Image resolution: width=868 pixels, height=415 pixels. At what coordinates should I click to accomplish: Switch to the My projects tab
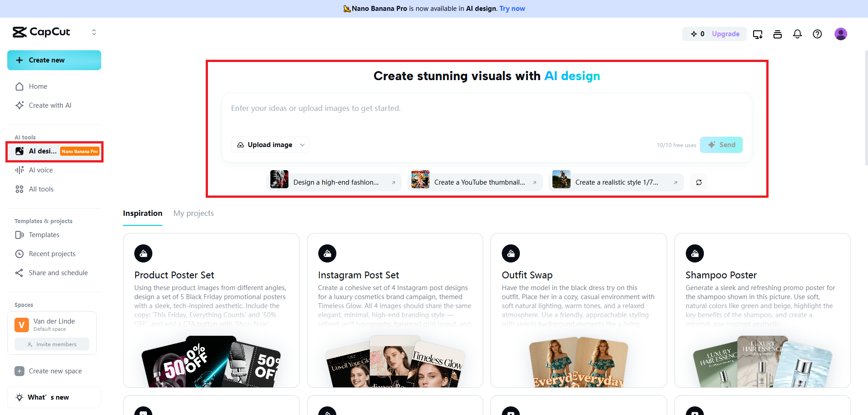pyautogui.click(x=193, y=213)
